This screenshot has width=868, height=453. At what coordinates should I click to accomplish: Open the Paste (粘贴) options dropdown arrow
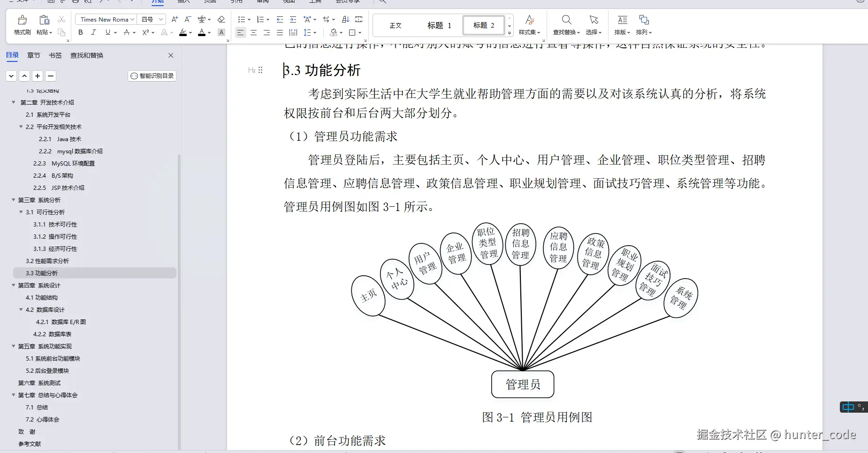click(51, 32)
